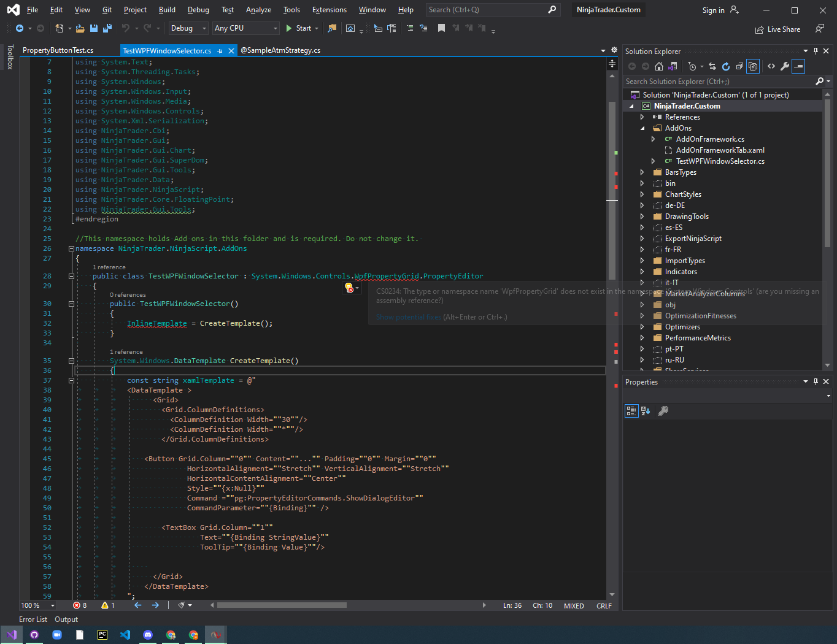Screen dimensions: 837x644
Task: Click the Live Share button
Action: 777,29
